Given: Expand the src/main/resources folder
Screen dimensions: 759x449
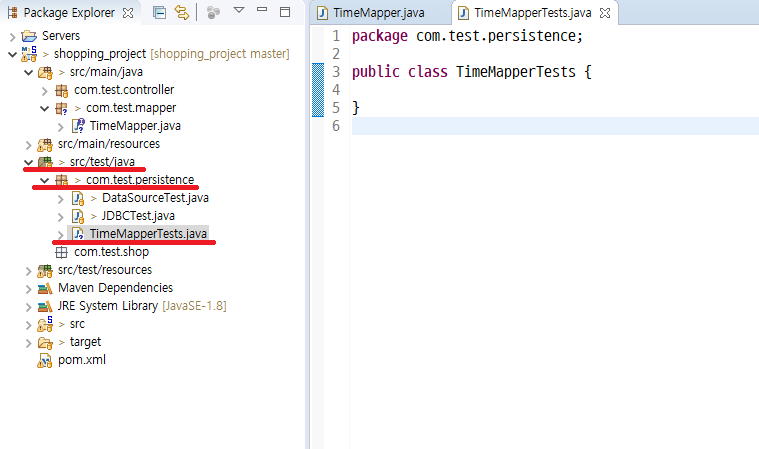Looking at the screenshot, I should click(29, 145).
